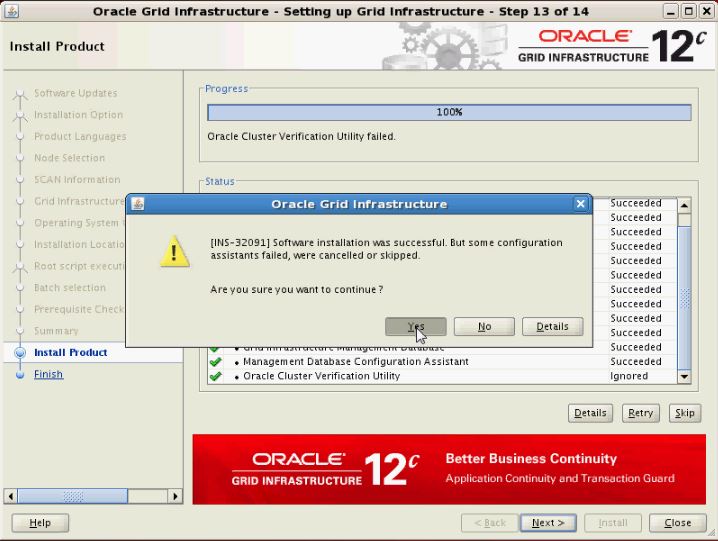Click the grayed Back button
The width and height of the screenshot is (718, 541).
[490, 523]
